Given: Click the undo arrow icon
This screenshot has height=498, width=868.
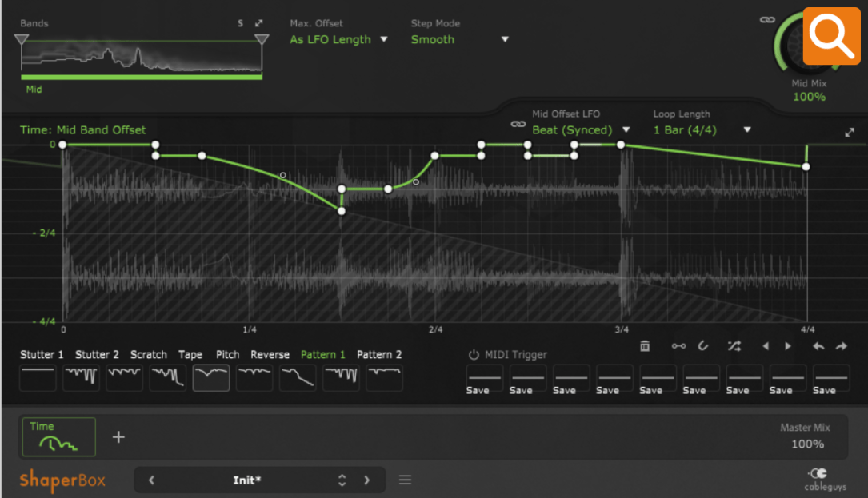Looking at the screenshot, I should (x=818, y=346).
